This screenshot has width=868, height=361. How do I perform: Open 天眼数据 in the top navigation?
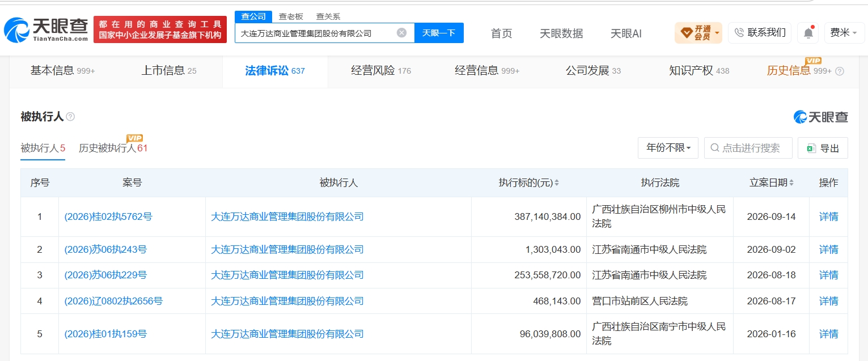click(x=561, y=33)
